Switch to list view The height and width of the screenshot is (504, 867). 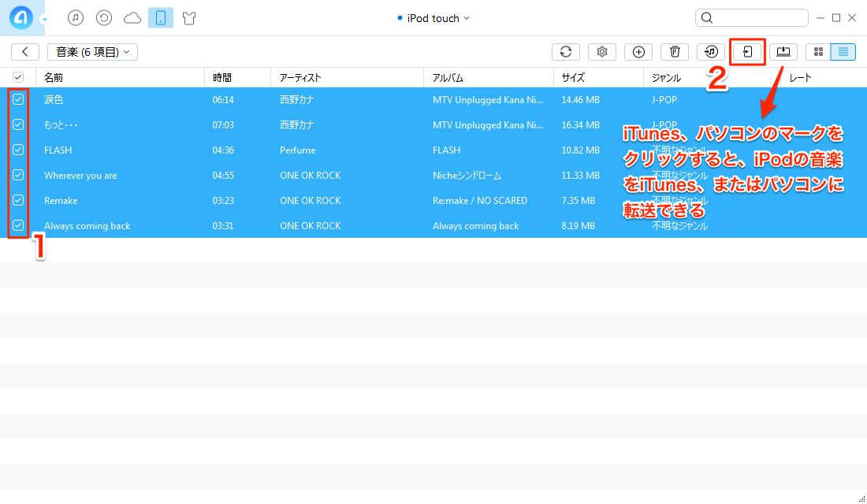[843, 52]
